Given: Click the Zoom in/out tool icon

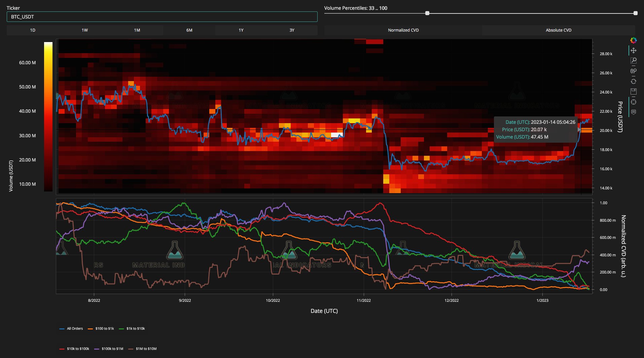Looking at the screenshot, I should tap(634, 71).
